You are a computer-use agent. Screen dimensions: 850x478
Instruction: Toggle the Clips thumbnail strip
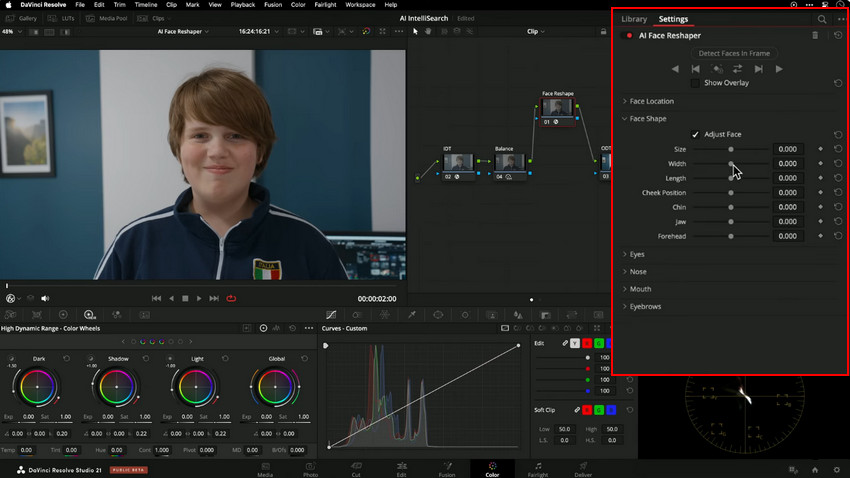(154, 18)
